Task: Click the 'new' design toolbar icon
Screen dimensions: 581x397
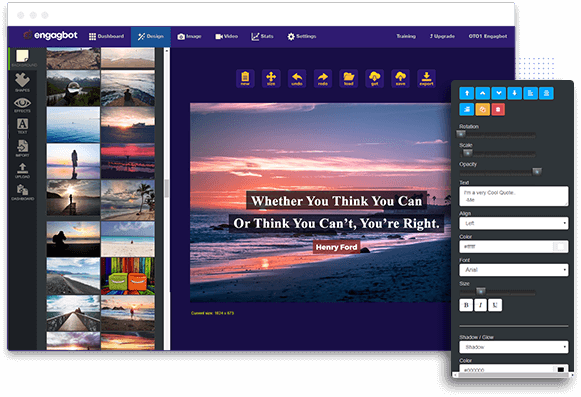Action: click(x=245, y=79)
